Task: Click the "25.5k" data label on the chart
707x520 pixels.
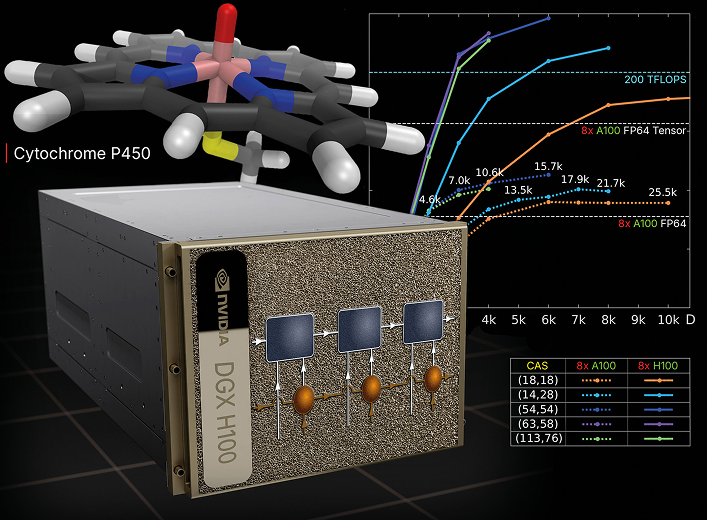Action: [x=663, y=193]
